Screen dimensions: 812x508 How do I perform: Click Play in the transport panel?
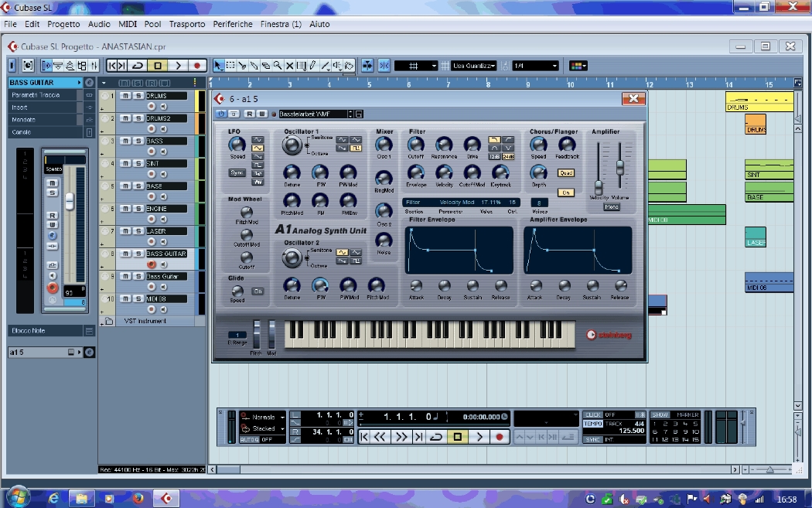[x=479, y=437]
